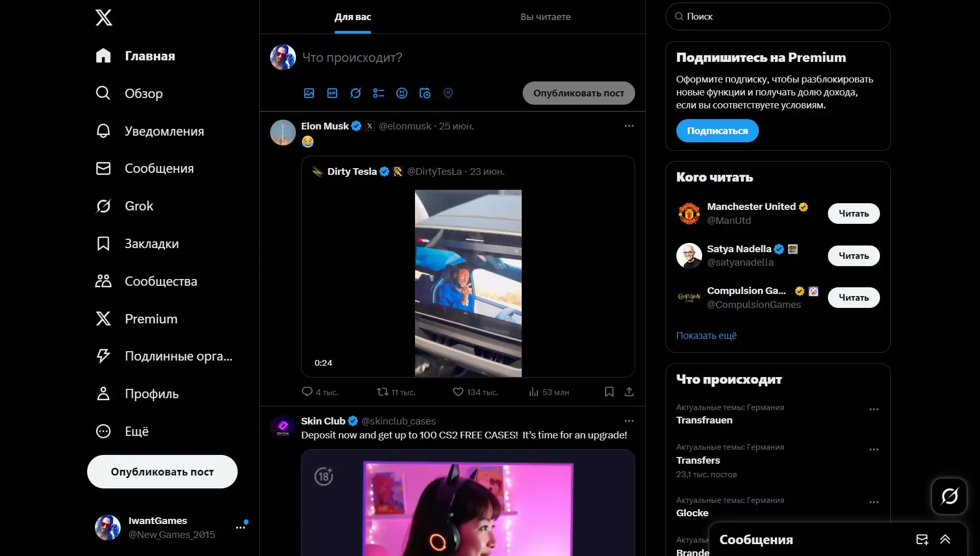Screen dimensions: 980x556
Task: Open Grok from the sidebar
Action: click(x=125, y=206)
